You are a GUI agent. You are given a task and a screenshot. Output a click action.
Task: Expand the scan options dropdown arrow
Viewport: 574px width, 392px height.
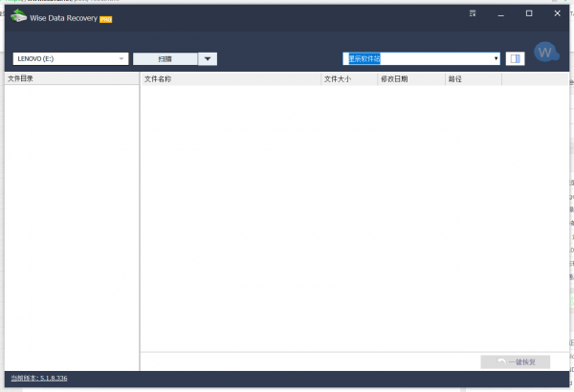point(208,59)
